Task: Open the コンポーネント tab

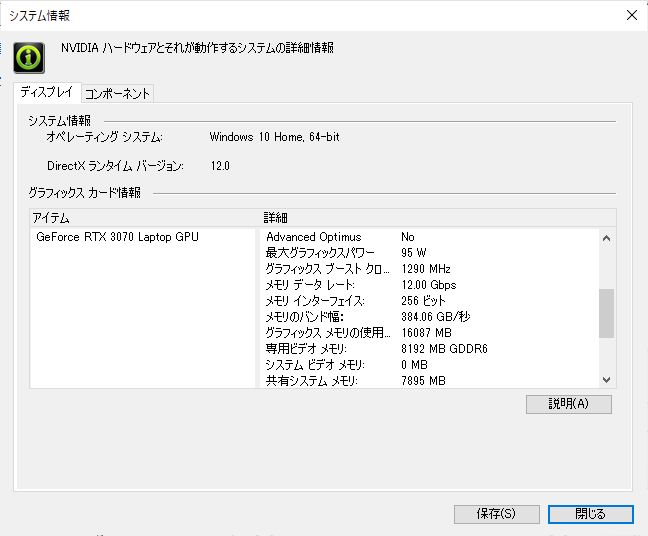Action: (x=117, y=94)
